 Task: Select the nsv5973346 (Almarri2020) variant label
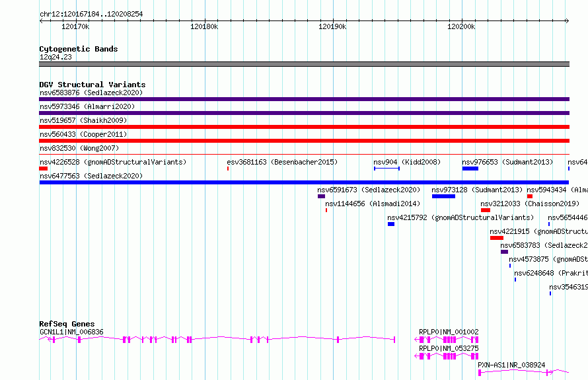click(87, 106)
